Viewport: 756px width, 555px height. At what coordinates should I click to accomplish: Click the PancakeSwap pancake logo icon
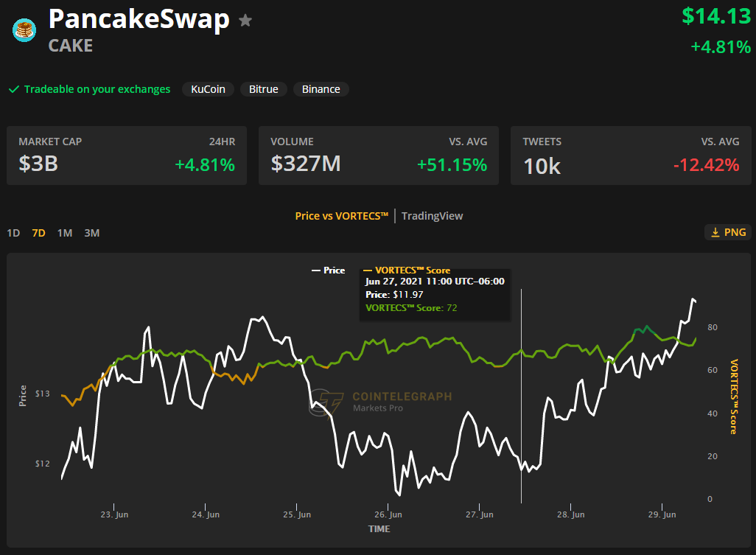click(24, 30)
